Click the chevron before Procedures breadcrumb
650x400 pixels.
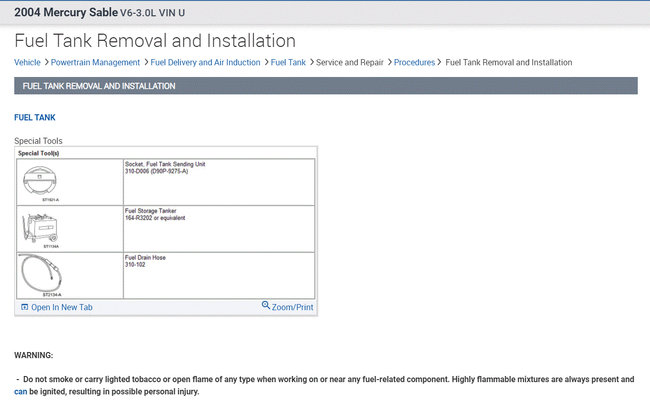[x=389, y=63]
